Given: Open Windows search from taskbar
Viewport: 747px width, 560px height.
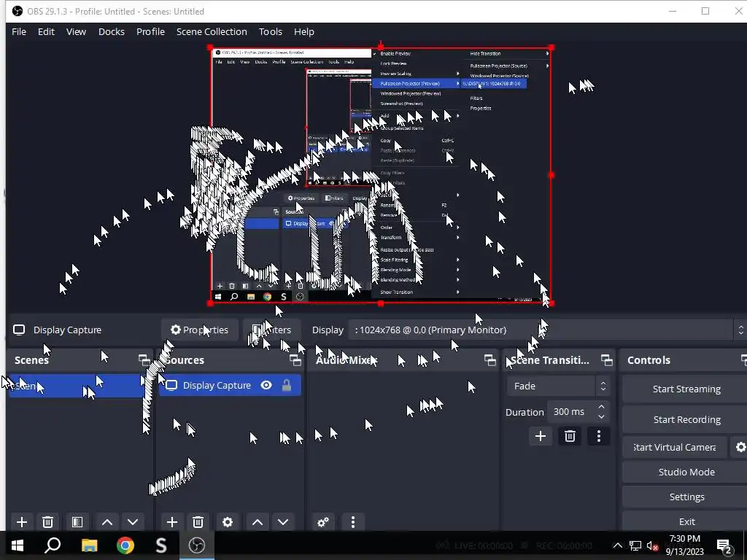Looking at the screenshot, I should click(53, 545).
